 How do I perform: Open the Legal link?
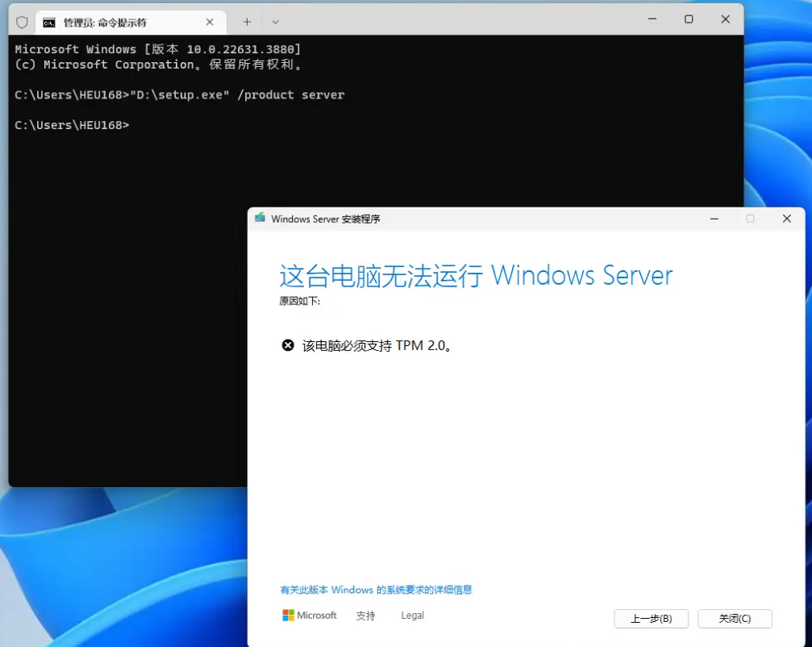(412, 616)
